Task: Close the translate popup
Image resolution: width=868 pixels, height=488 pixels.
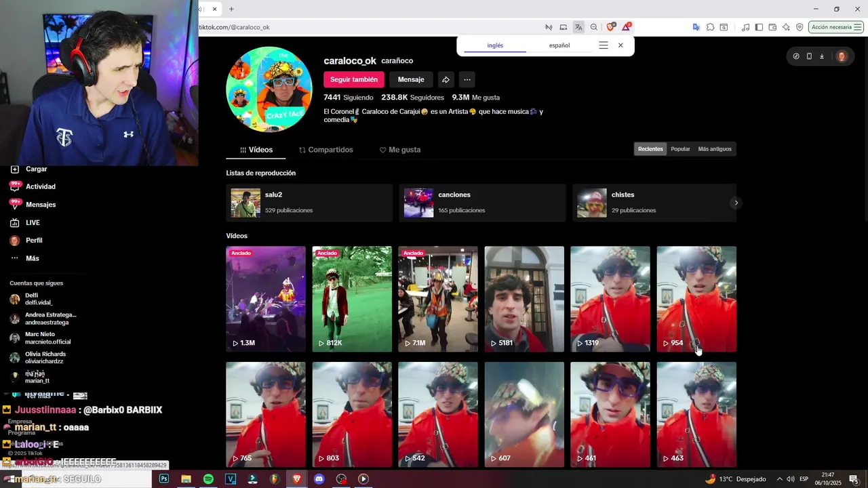Action: click(x=620, y=45)
